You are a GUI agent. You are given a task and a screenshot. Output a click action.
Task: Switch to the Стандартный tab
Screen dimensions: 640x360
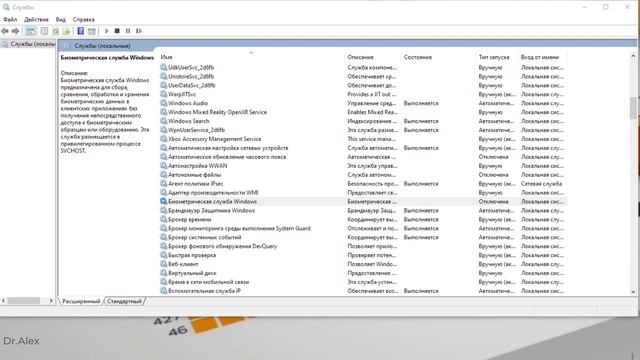124,301
